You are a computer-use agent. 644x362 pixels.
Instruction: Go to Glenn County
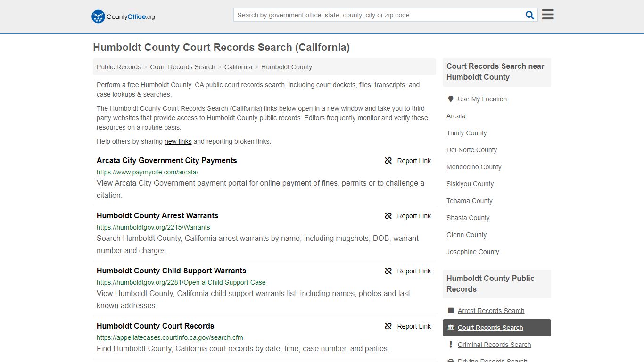click(467, 235)
